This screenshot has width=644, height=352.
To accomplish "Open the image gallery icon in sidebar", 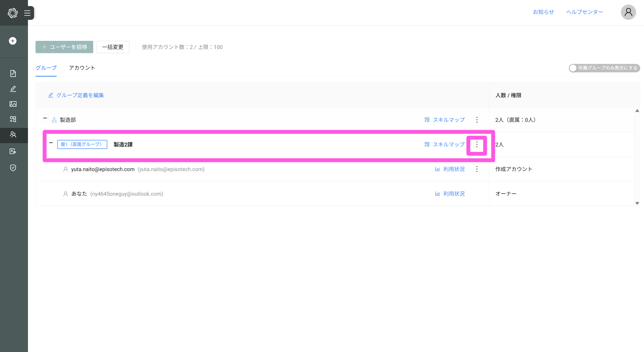I will [x=13, y=104].
